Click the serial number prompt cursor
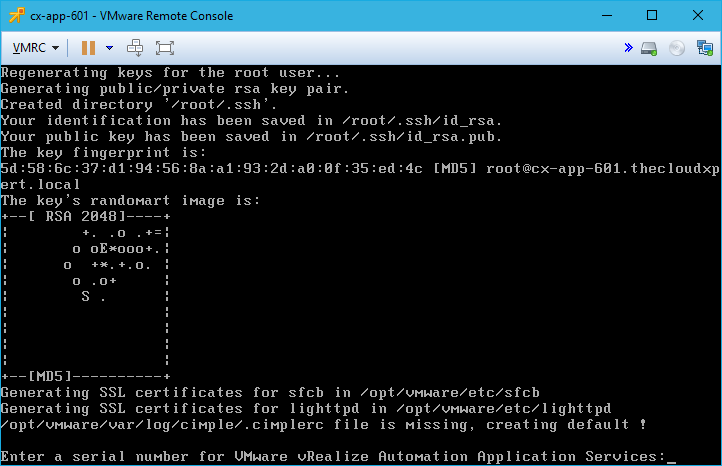 (x=671, y=456)
